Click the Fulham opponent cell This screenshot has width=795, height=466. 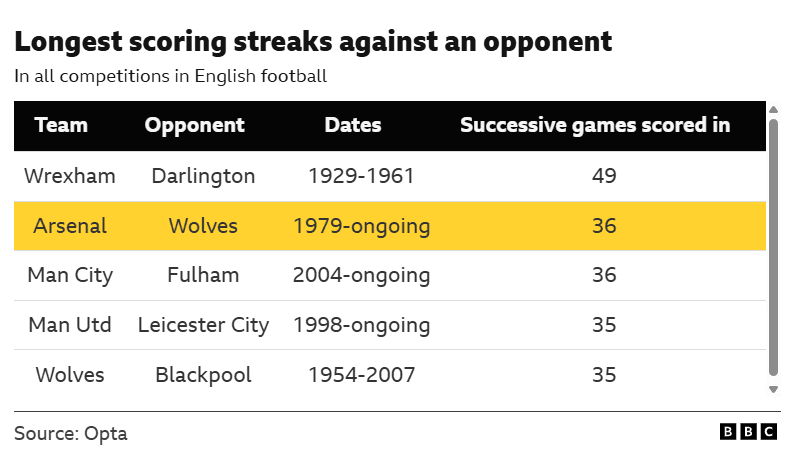click(x=203, y=275)
